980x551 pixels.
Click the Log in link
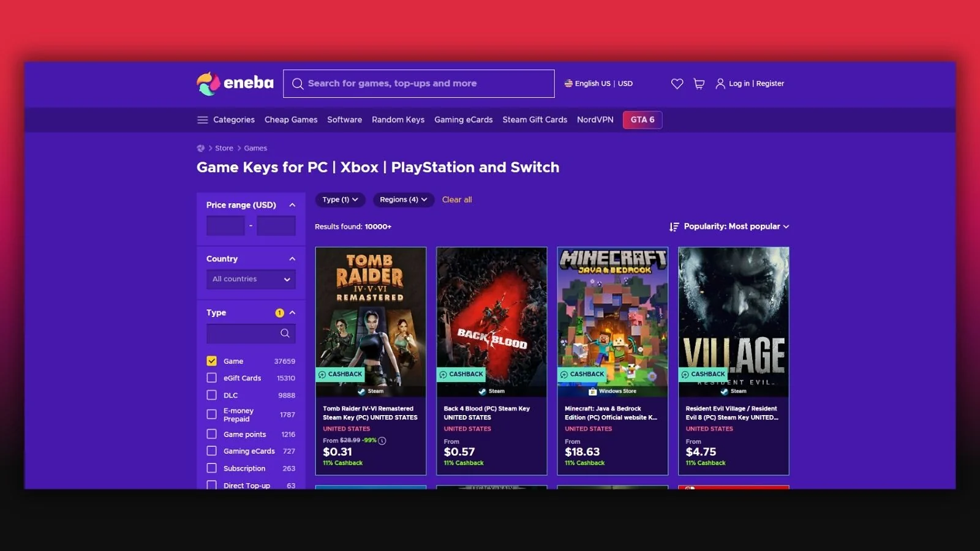pyautogui.click(x=739, y=83)
